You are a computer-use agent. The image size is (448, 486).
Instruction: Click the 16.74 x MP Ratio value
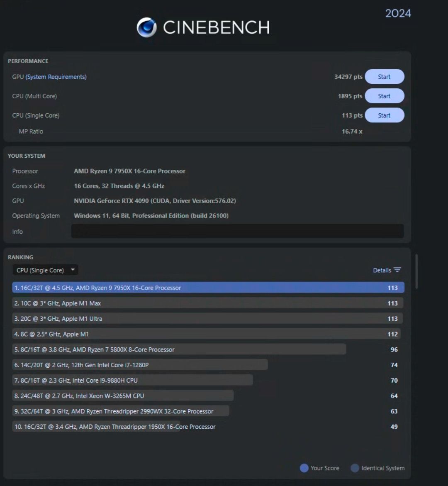[352, 132]
